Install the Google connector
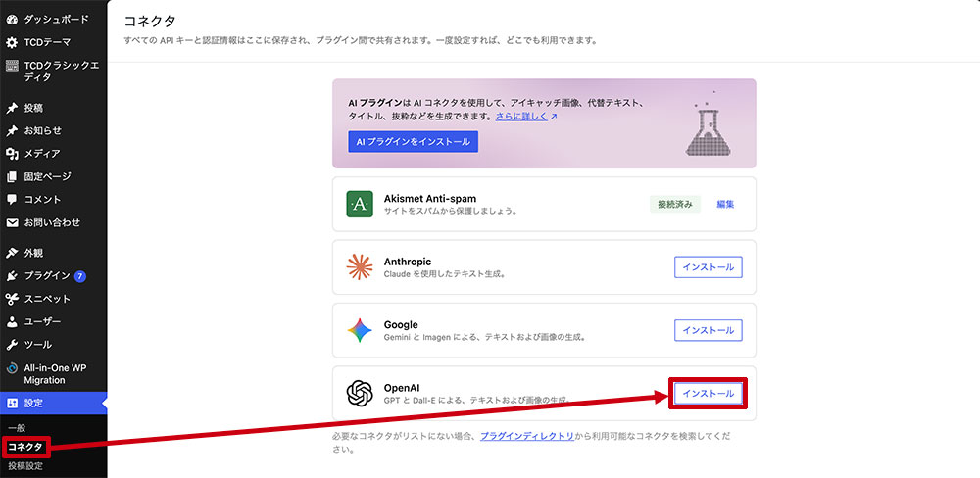The image size is (980, 478). [x=709, y=330]
